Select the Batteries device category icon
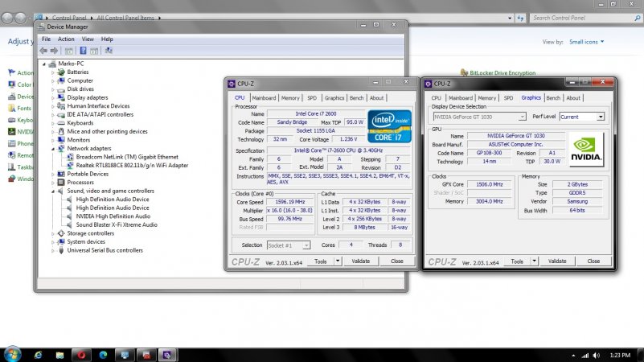Image resolution: width=644 pixels, height=362 pixels. point(61,72)
